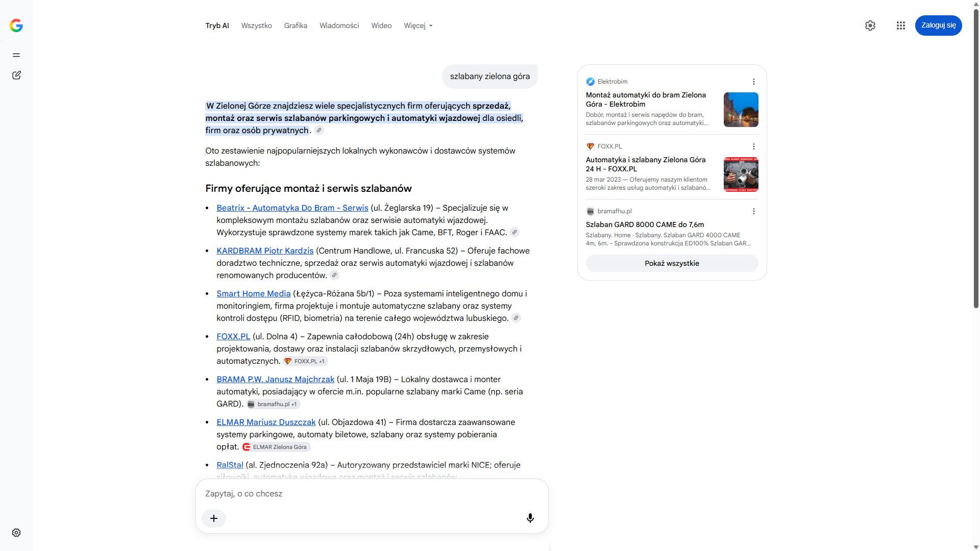Click the voice search microphone icon
Viewport: 980px width, 551px height.
[530, 518]
